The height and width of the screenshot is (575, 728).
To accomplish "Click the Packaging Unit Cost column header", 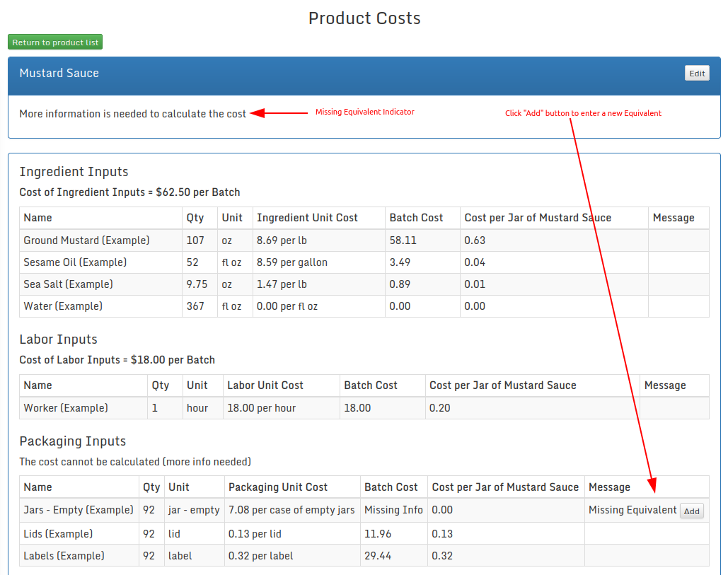I will (278, 487).
